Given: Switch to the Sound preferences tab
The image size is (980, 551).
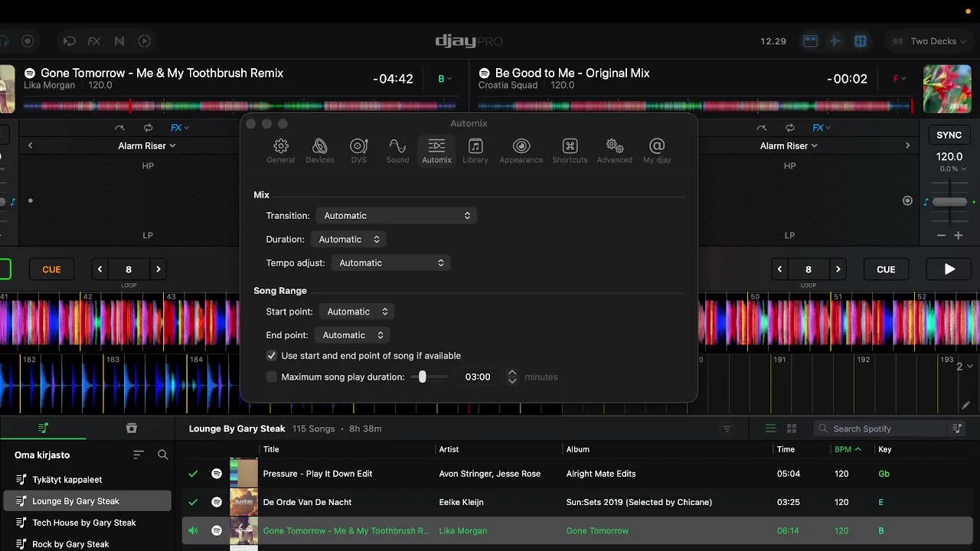Looking at the screenshot, I should pyautogui.click(x=397, y=151).
